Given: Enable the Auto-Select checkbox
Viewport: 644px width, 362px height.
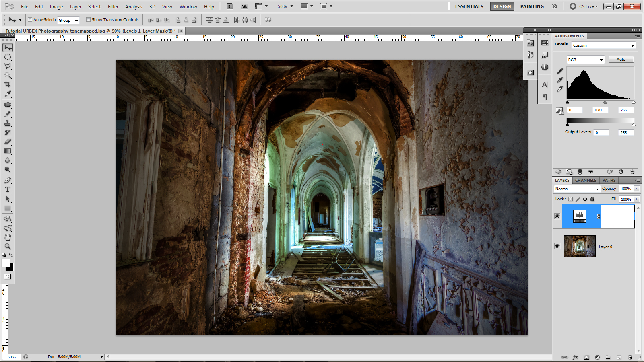Looking at the screenshot, I should tap(30, 20).
